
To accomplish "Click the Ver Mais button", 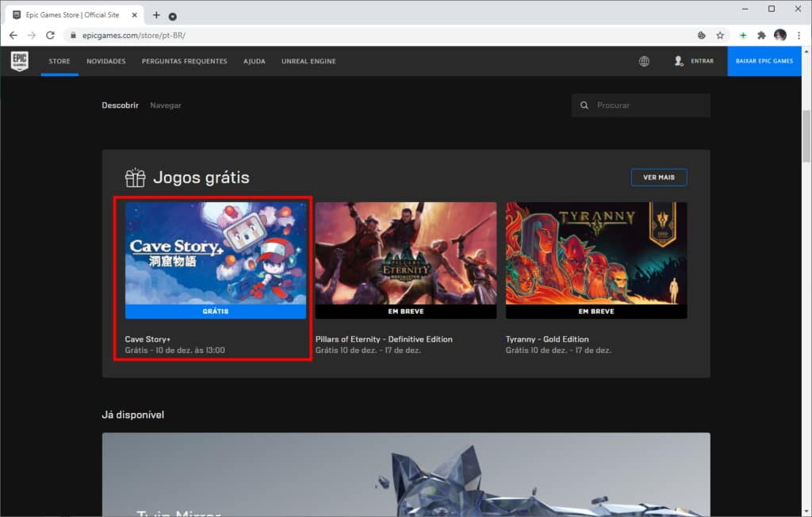I will click(659, 177).
